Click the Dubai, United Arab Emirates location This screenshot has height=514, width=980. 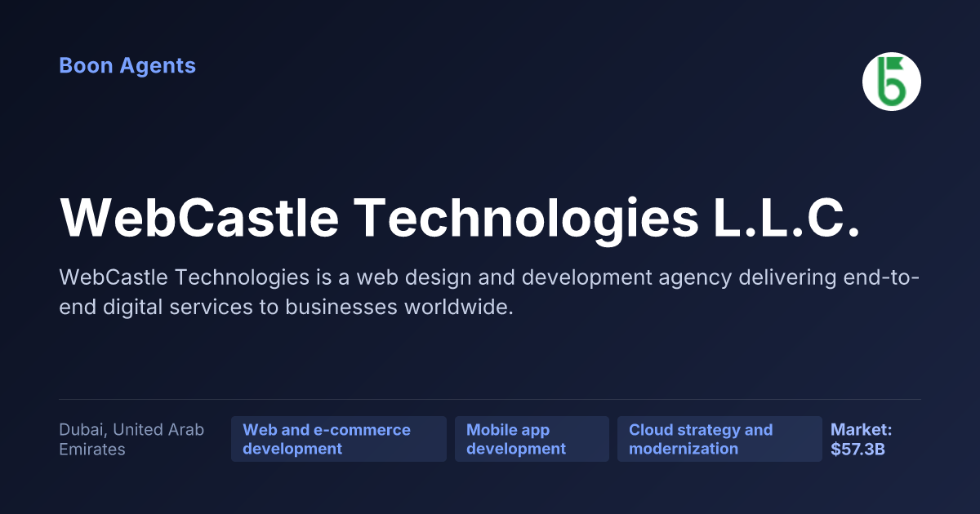131,439
